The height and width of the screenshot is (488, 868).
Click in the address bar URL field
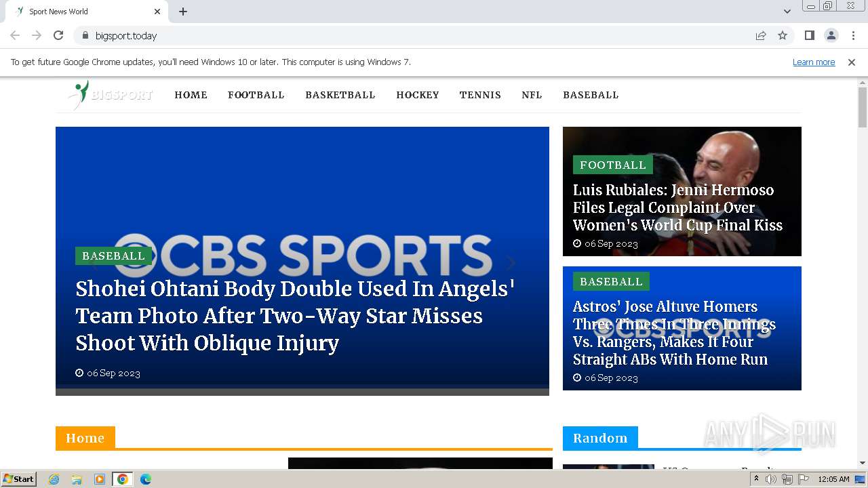point(420,35)
